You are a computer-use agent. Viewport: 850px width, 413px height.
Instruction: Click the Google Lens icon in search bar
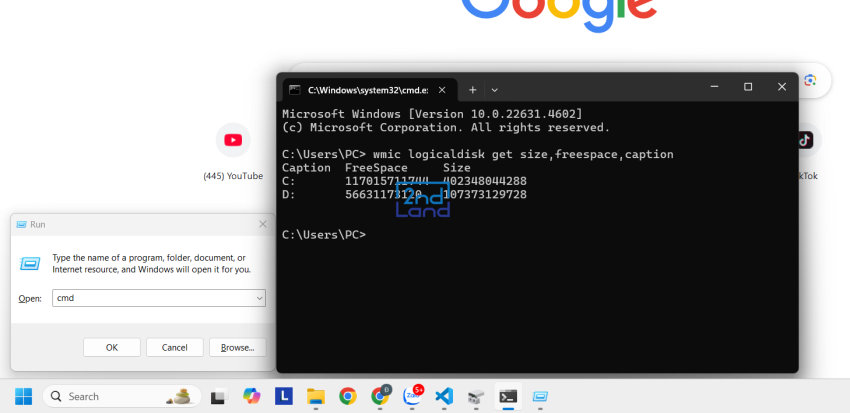(810, 80)
